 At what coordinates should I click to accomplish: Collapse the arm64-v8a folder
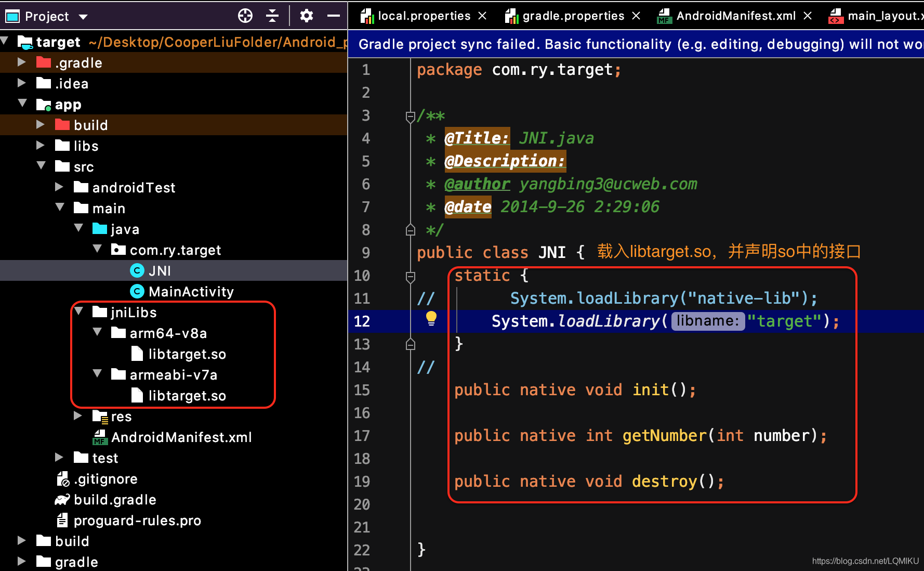click(97, 332)
